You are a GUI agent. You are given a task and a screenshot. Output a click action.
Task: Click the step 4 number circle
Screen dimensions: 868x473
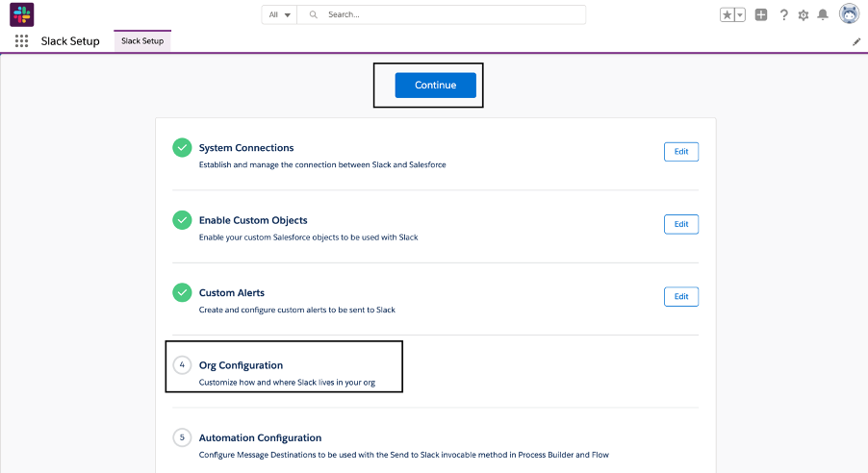[182, 365]
